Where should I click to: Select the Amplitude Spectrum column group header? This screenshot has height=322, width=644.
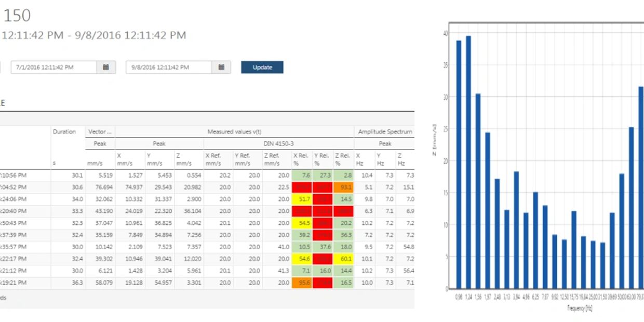pos(385,132)
